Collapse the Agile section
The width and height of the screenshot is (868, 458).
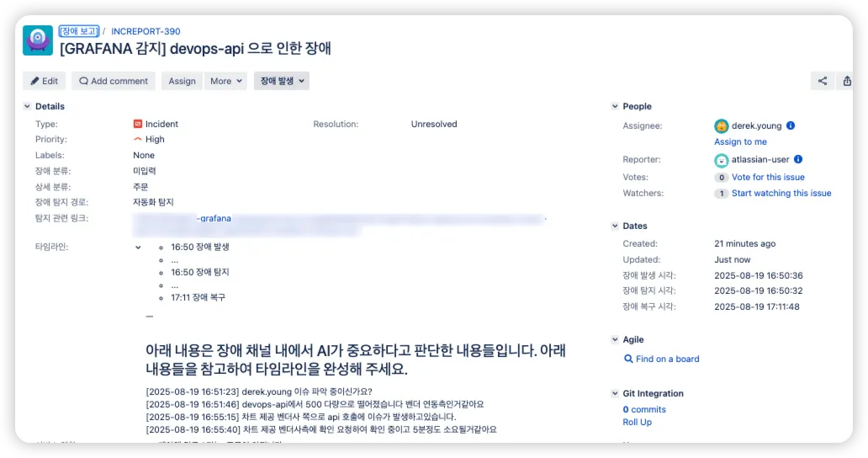(x=615, y=339)
